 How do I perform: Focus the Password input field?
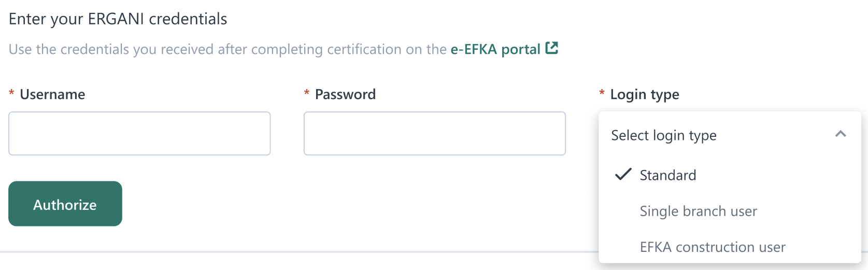434,133
